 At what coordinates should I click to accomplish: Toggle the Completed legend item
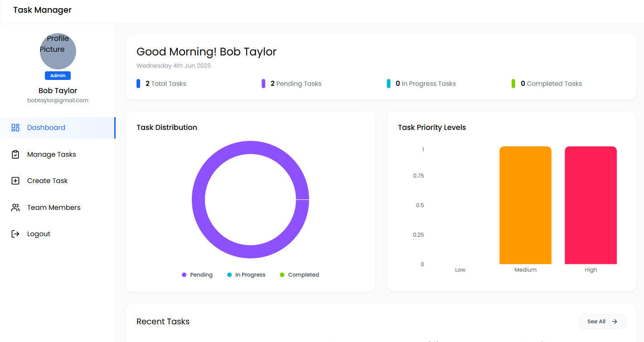coord(299,275)
